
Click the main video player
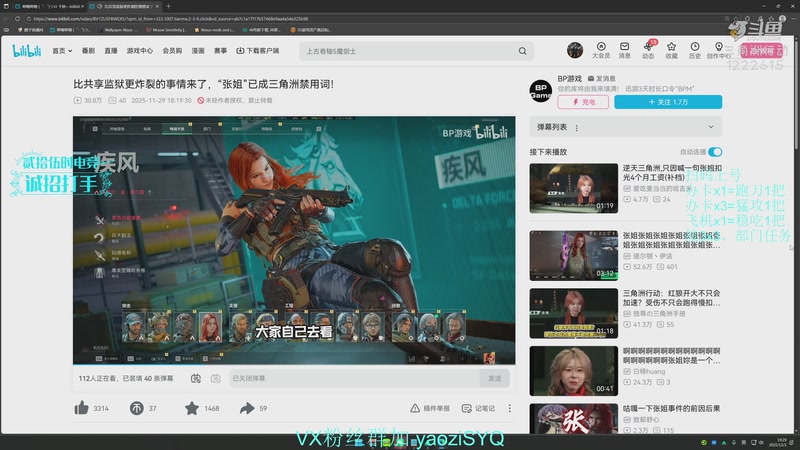tap(294, 240)
